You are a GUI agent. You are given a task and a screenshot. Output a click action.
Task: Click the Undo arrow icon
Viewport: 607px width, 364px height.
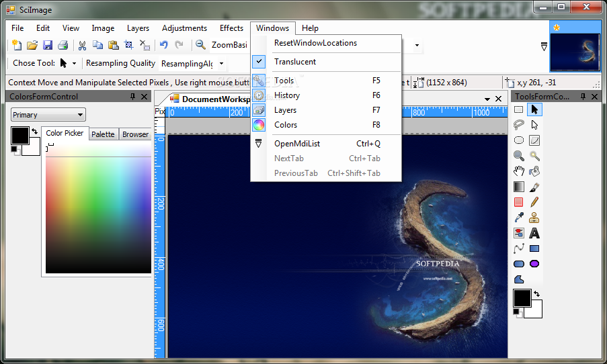(x=164, y=45)
